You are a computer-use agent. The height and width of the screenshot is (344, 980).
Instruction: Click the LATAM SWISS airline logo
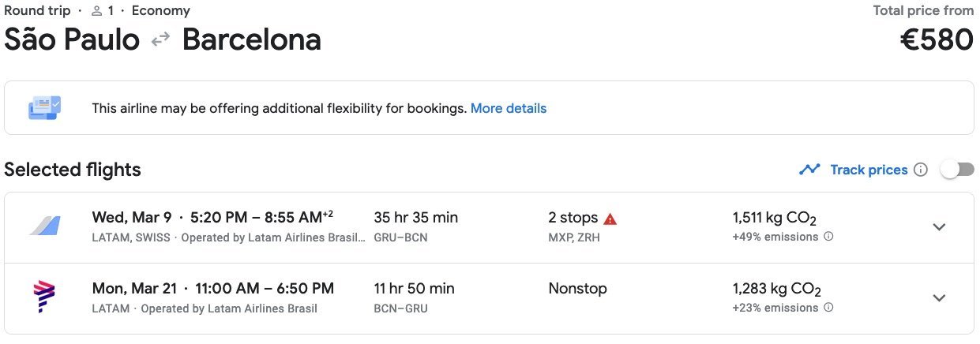coord(44,226)
